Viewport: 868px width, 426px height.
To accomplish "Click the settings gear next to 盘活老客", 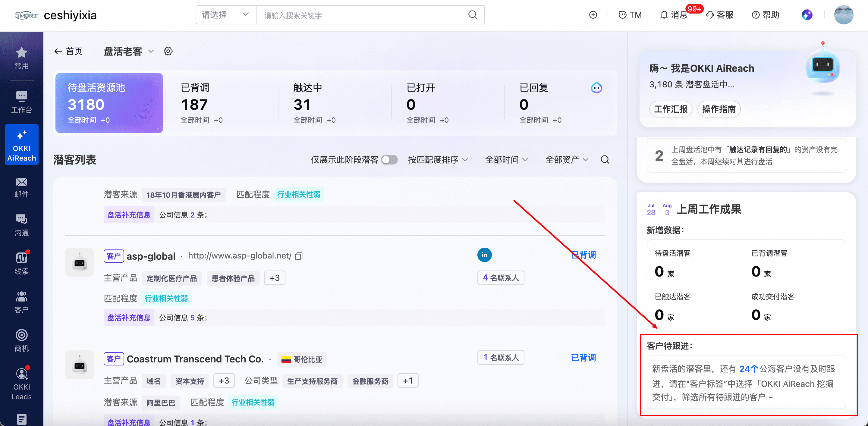I will point(168,51).
